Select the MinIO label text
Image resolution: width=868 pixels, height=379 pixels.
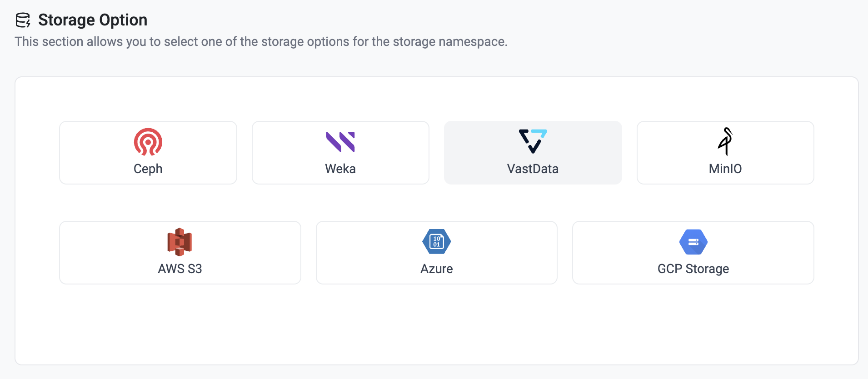coord(725,169)
